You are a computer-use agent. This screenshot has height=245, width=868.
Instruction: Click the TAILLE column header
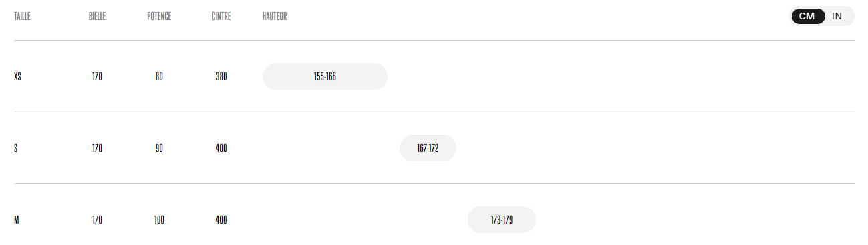[22, 16]
